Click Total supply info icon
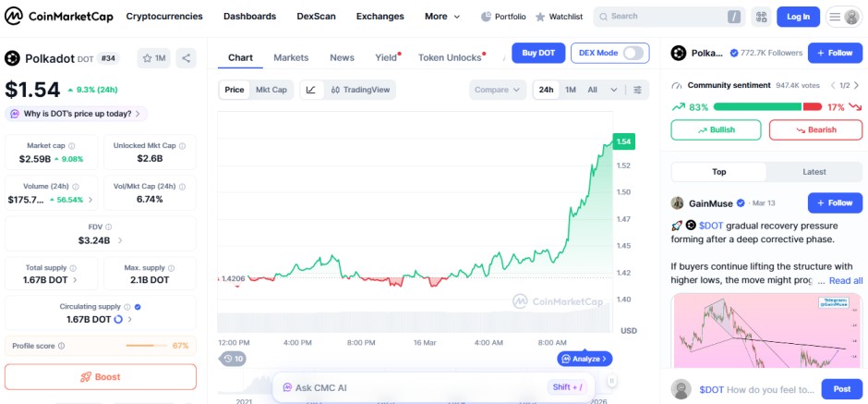This screenshot has width=868, height=404. click(x=73, y=268)
